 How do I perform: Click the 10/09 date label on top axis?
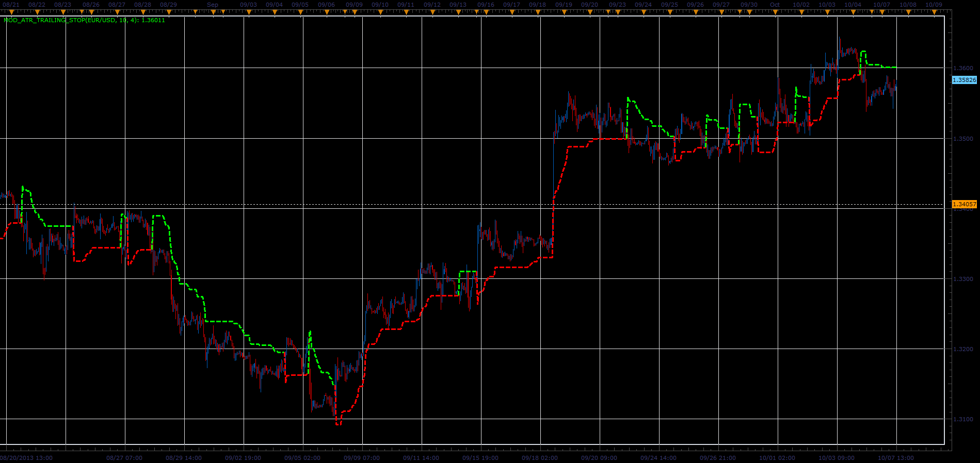coord(934,5)
